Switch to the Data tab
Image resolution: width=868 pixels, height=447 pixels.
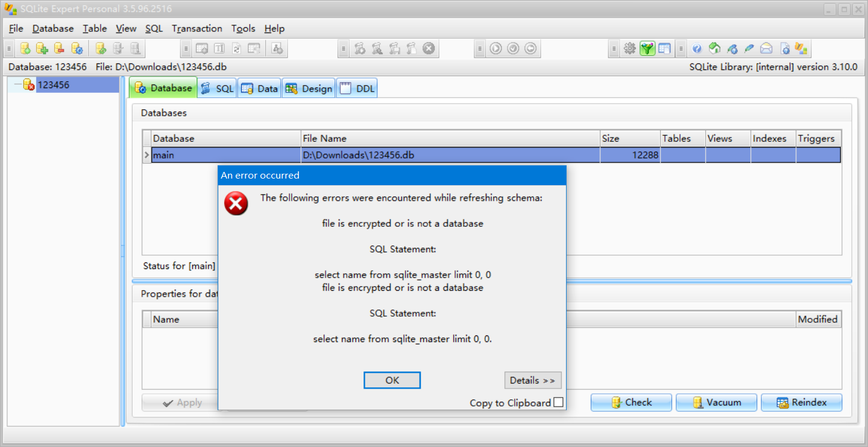[x=259, y=88]
